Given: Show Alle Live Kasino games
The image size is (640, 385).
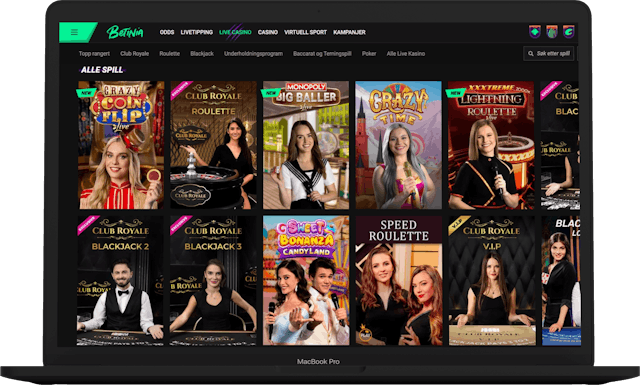Looking at the screenshot, I should pyautogui.click(x=406, y=53).
